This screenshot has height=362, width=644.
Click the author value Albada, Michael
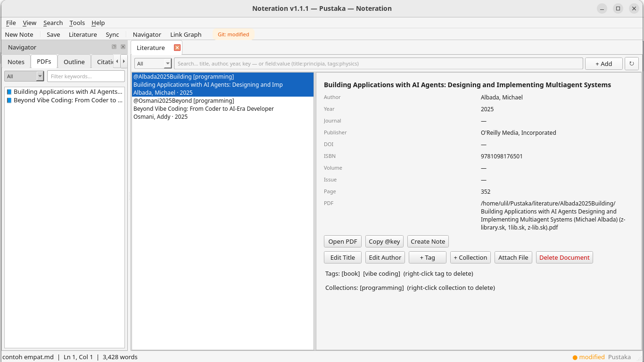point(502,97)
